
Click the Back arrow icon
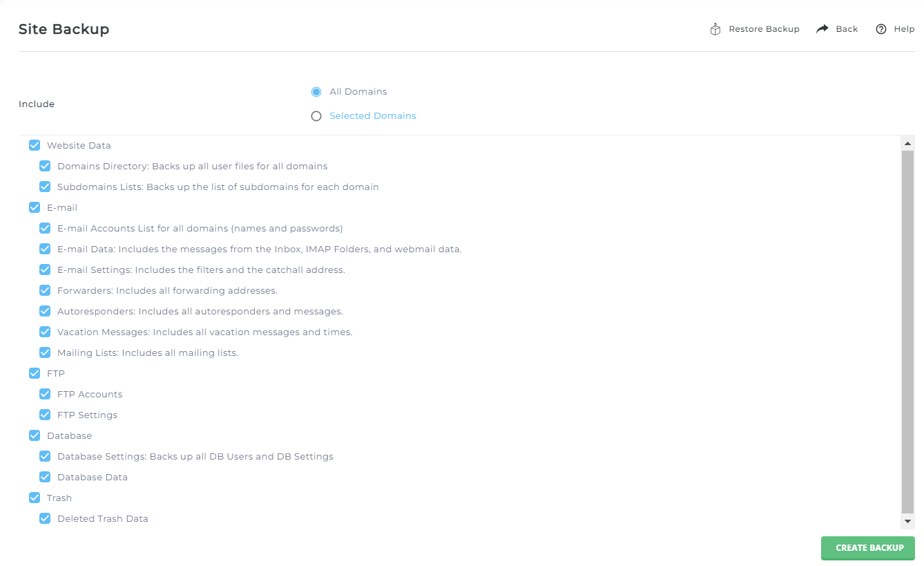point(822,29)
